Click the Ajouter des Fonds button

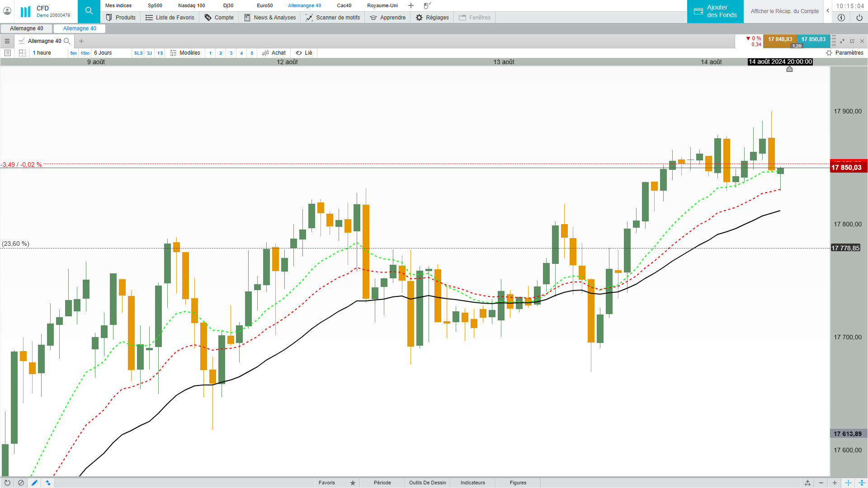[x=715, y=11]
